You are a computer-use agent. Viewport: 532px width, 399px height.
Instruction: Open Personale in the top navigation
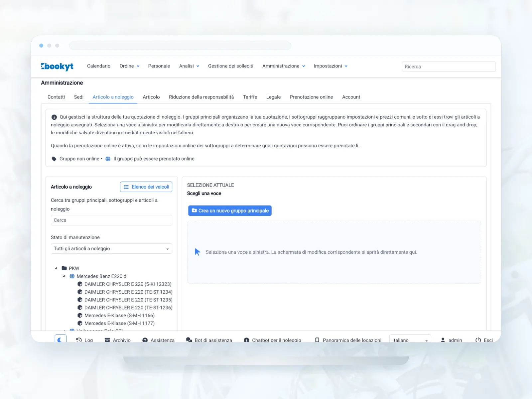coord(159,66)
